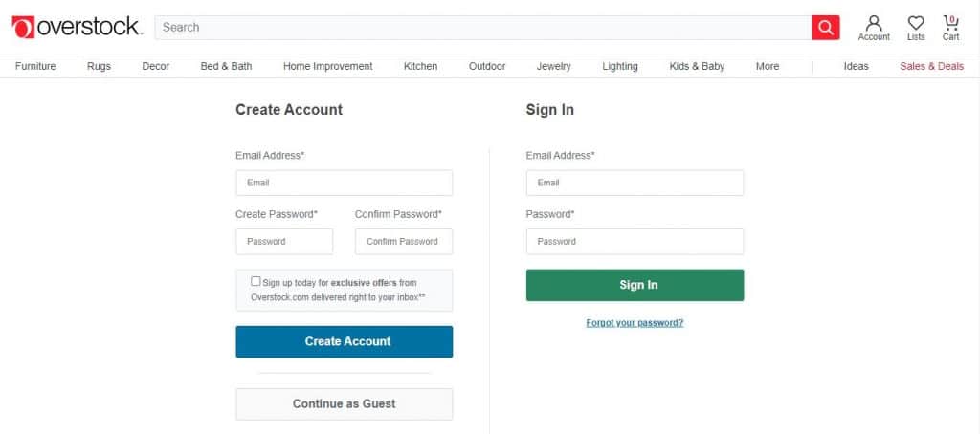Open the Home Improvement category

point(327,66)
